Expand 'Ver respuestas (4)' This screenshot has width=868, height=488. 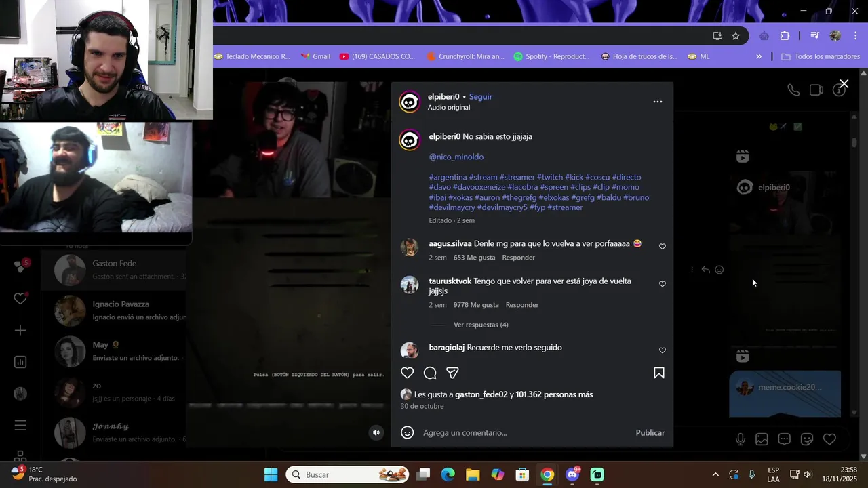click(x=481, y=325)
